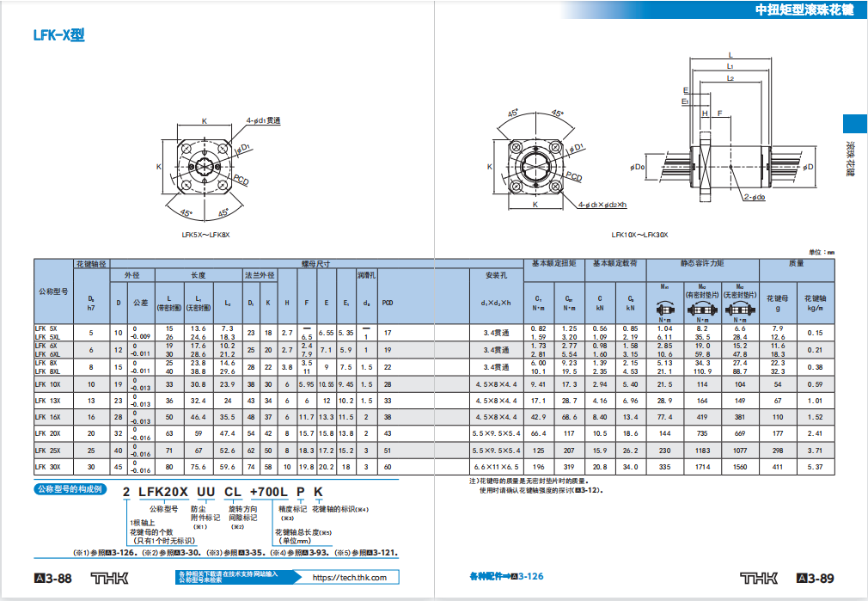Click UU in the model number example

point(206,492)
